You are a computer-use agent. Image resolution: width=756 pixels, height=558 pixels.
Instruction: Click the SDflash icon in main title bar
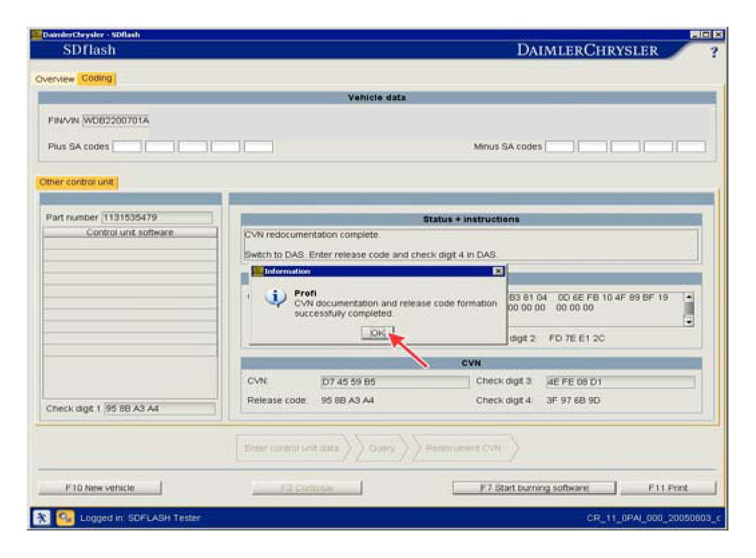pos(35,34)
